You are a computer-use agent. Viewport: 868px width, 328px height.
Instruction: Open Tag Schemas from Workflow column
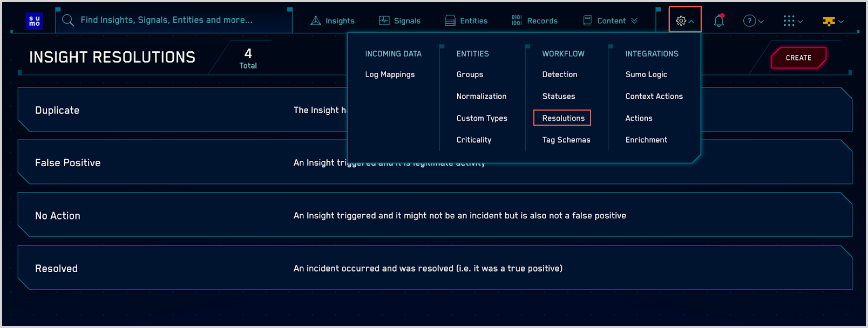566,140
